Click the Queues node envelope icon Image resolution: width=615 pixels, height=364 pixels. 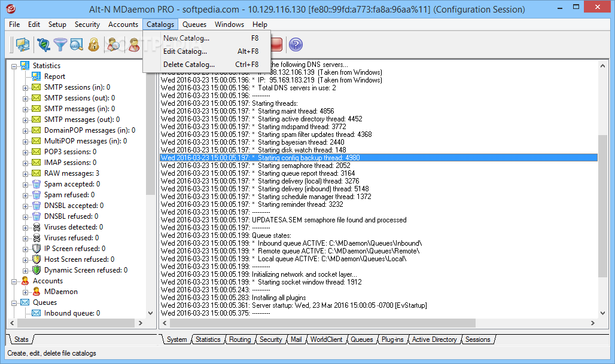coord(25,302)
